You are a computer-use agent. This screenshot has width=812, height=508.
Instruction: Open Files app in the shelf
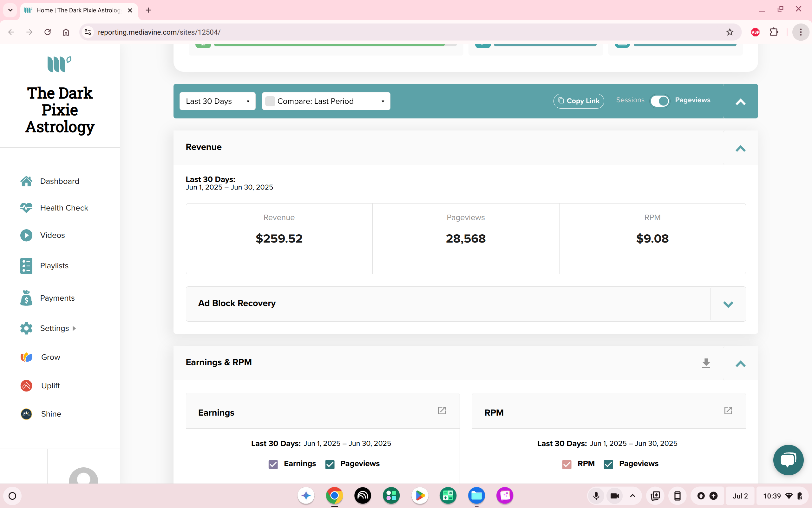click(x=476, y=496)
